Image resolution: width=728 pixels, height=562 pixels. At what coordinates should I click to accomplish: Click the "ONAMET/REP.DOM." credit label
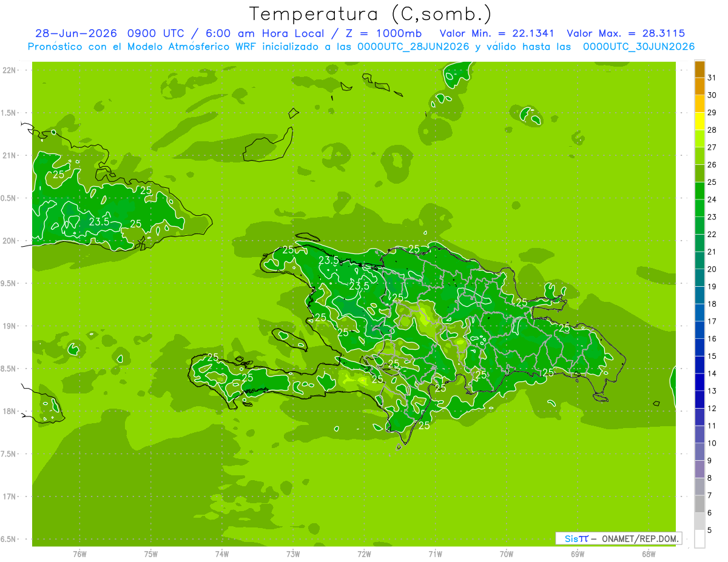[x=639, y=538]
